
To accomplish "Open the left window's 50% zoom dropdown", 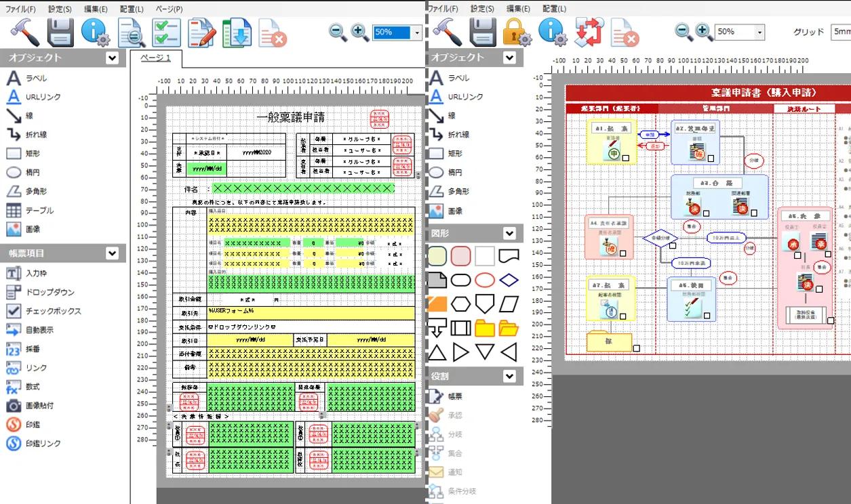I will click(416, 33).
